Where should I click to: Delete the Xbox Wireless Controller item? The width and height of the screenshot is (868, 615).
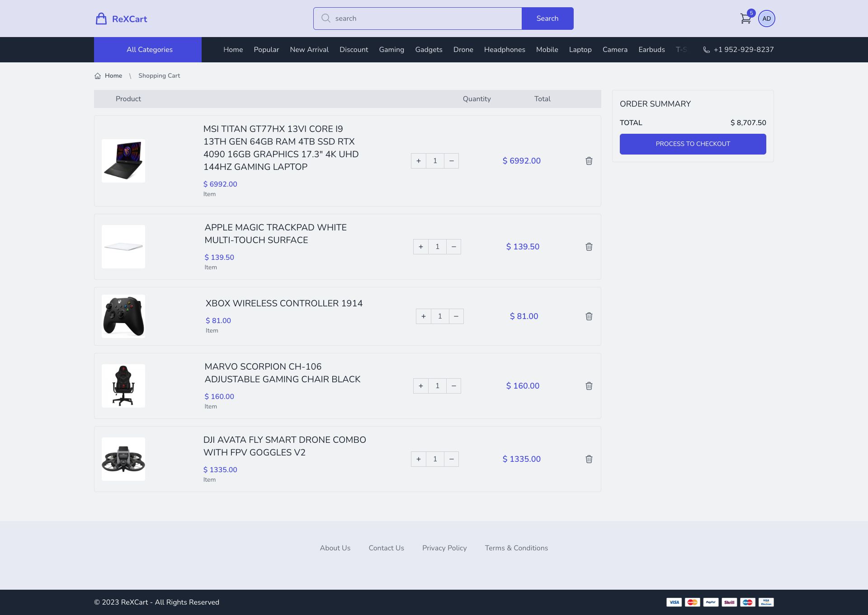pos(589,316)
